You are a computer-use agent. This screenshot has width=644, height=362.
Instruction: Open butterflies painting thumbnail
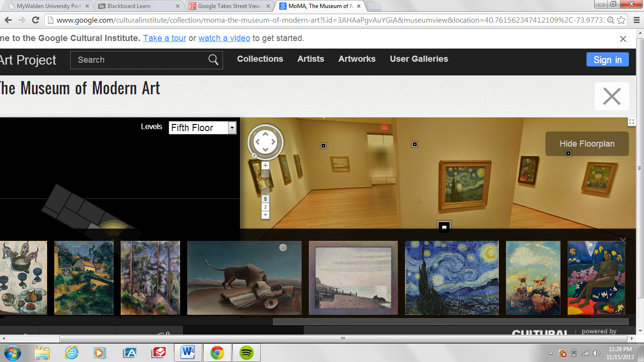click(533, 278)
